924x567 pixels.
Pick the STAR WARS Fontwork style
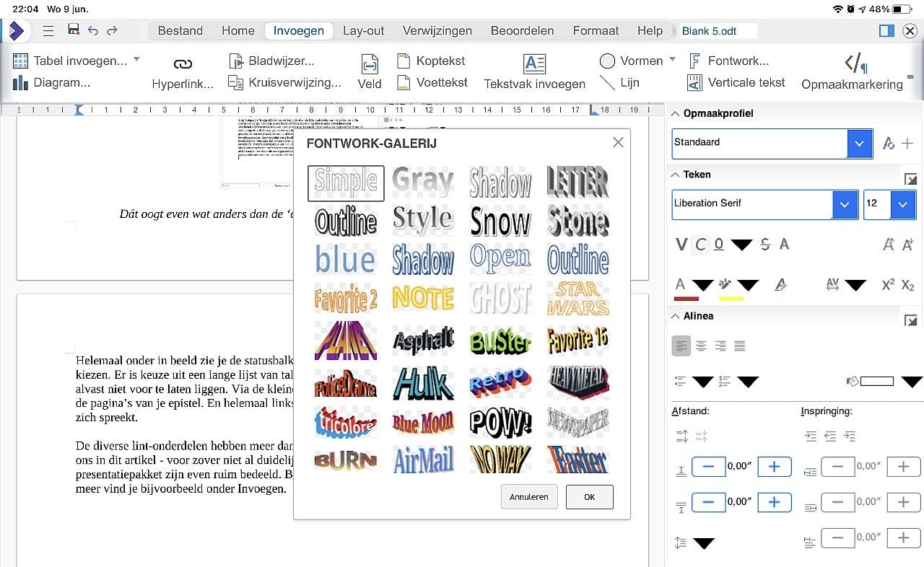pos(578,298)
